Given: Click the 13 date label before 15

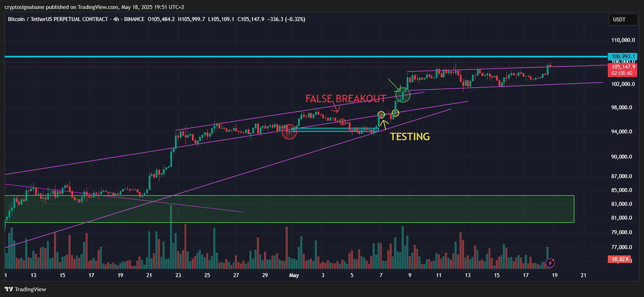Looking at the screenshot, I should pos(34,275).
